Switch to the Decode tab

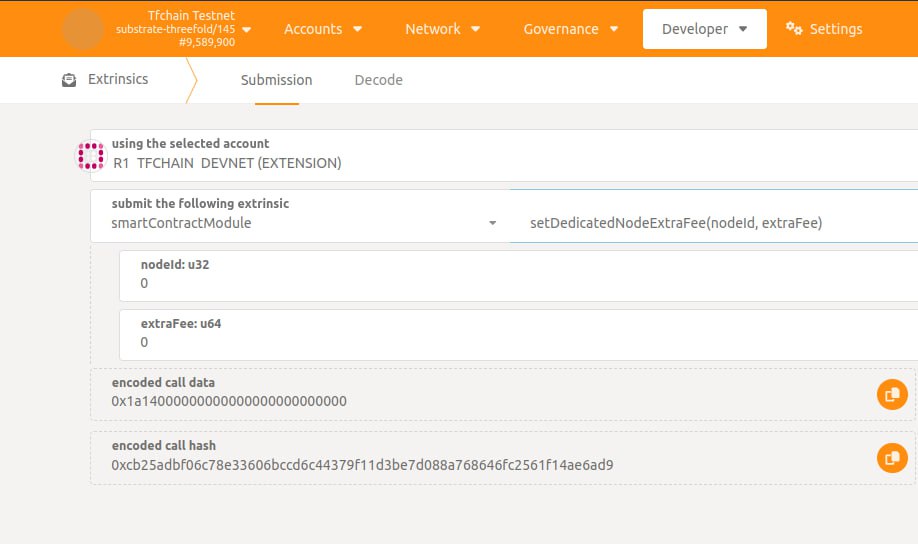[378, 80]
